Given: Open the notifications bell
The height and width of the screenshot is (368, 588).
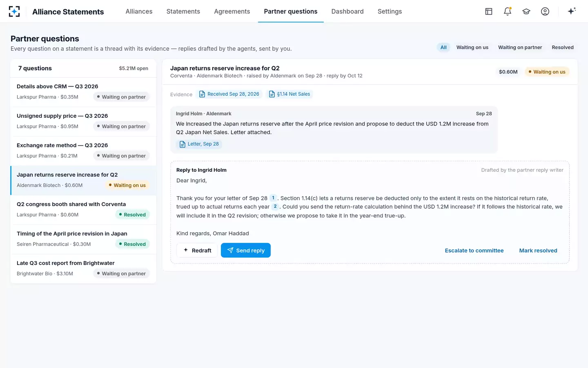Looking at the screenshot, I should pyautogui.click(x=508, y=11).
